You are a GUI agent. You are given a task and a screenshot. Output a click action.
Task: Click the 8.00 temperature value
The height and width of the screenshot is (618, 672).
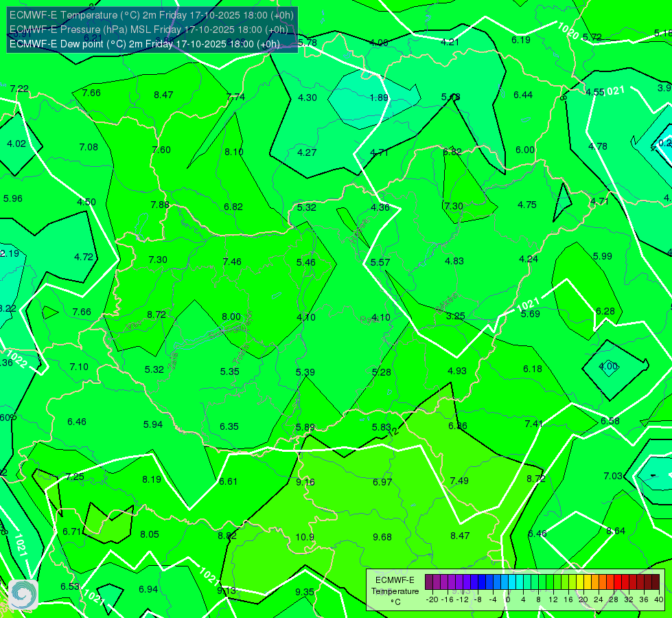231,317
